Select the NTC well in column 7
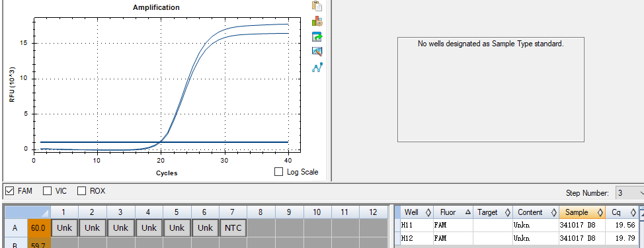Image resolution: width=644 pixels, height=248 pixels. pos(233,228)
